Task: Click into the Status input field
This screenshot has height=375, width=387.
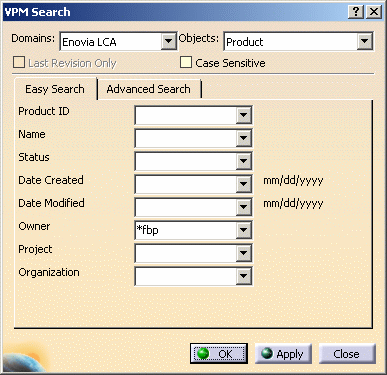Action: 186,161
